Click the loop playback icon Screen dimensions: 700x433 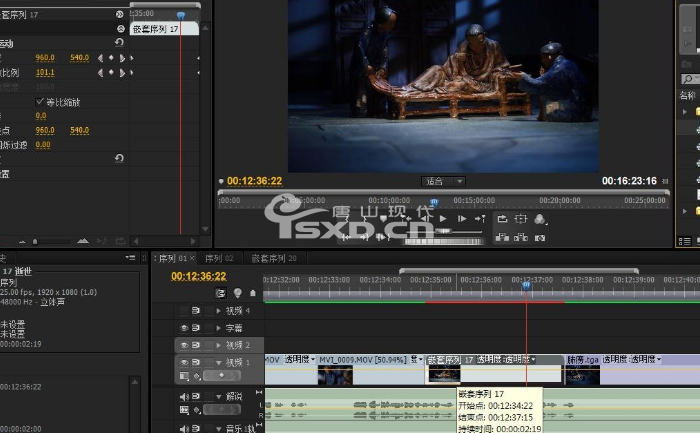pyautogui.click(x=502, y=219)
